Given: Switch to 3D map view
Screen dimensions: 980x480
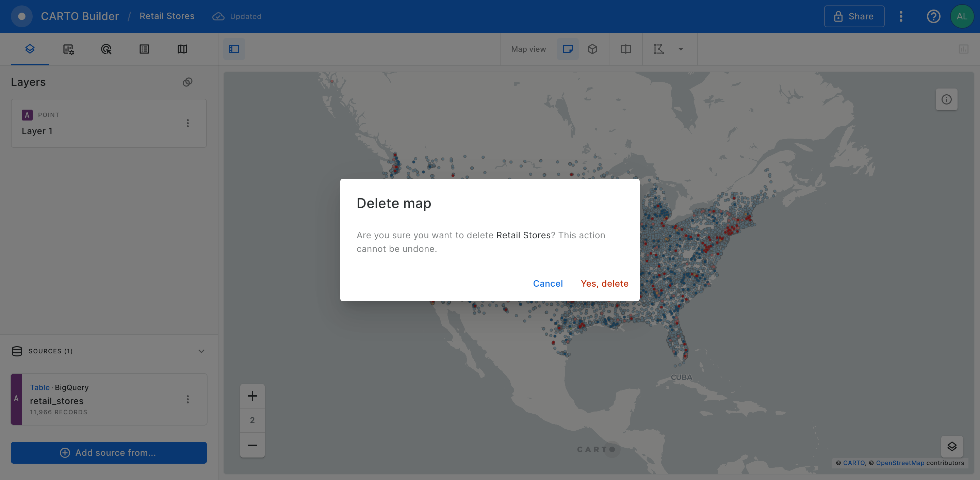Looking at the screenshot, I should pos(592,49).
